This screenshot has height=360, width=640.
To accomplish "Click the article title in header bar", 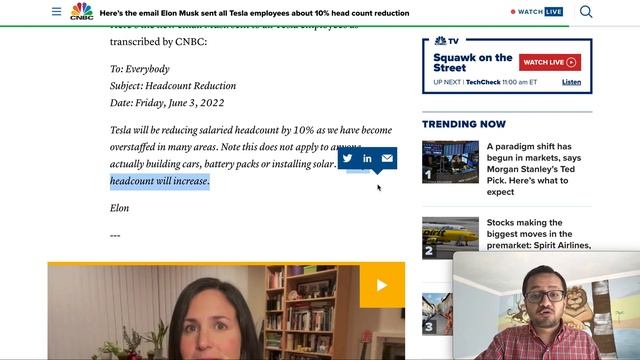I will 254,13.
